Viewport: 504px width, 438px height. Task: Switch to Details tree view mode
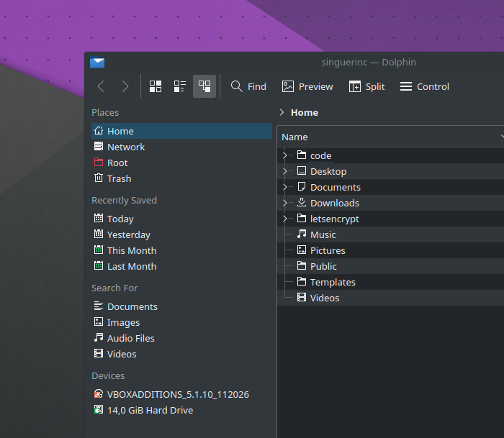[x=204, y=86]
